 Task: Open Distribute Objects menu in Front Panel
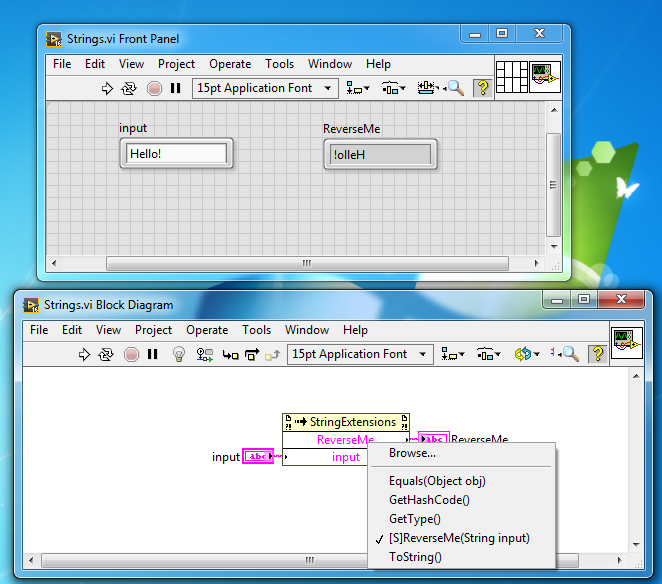pos(393,88)
